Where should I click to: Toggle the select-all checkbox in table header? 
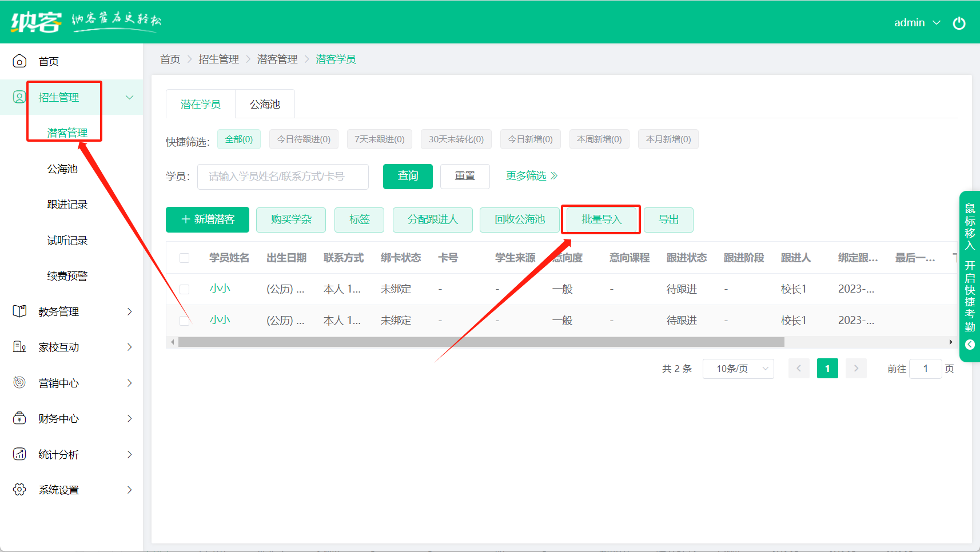(184, 258)
